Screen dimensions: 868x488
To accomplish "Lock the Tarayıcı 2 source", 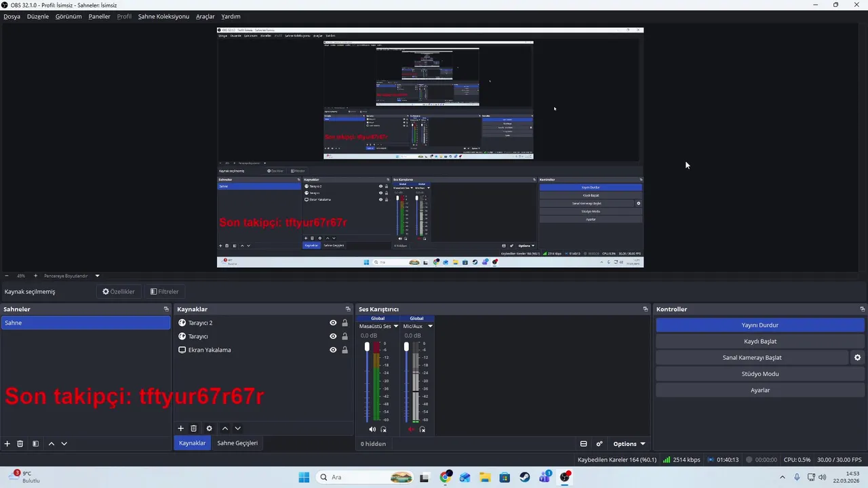I will (344, 323).
